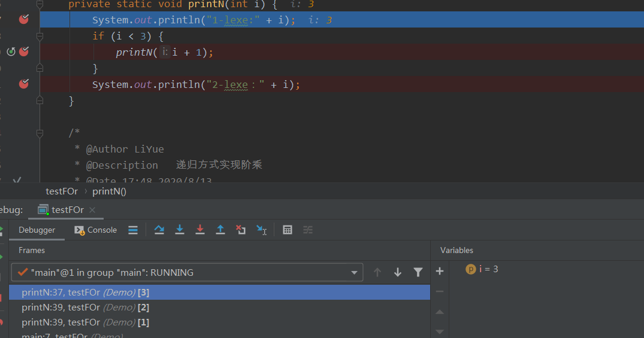
Task: Move watch up in Variables panel
Action: 440,312
